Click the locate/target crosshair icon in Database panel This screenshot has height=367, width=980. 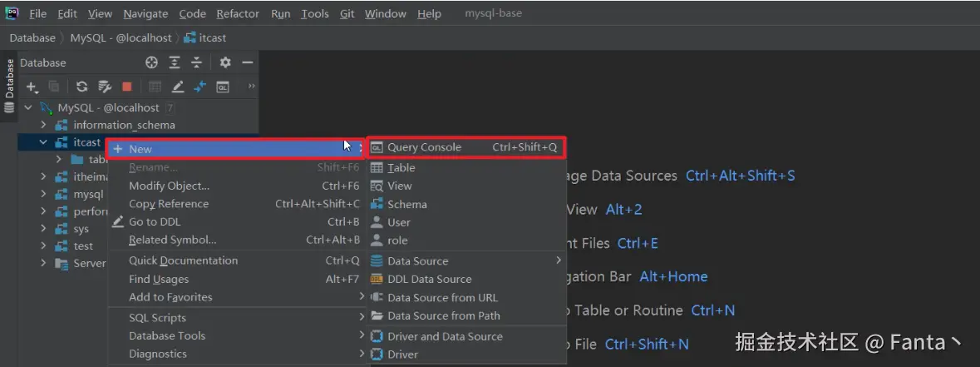[151, 62]
